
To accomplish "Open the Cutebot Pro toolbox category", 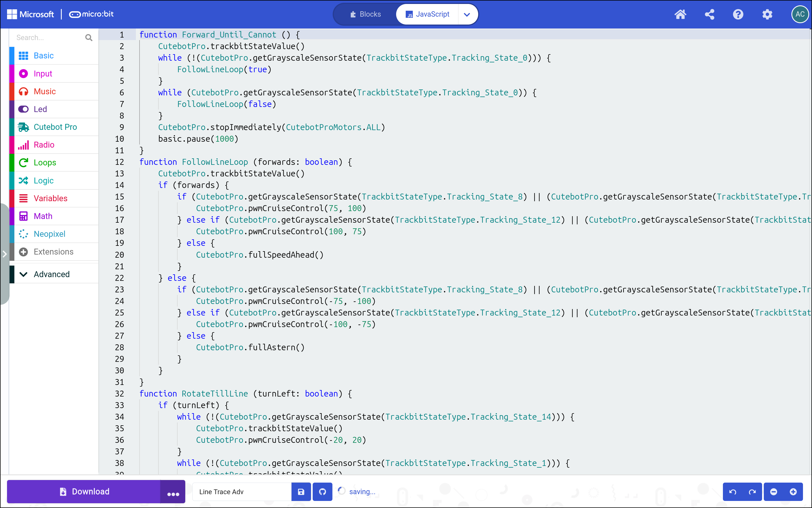I will point(54,127).
